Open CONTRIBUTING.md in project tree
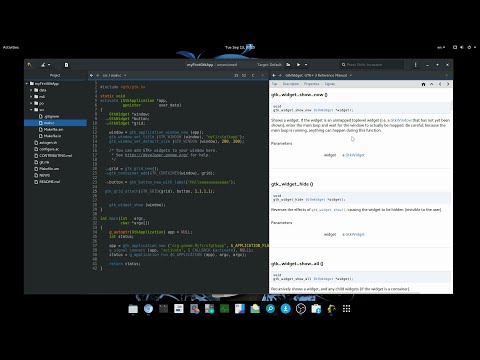The height and width of the screenshot is (360, 480). point(53,156)
